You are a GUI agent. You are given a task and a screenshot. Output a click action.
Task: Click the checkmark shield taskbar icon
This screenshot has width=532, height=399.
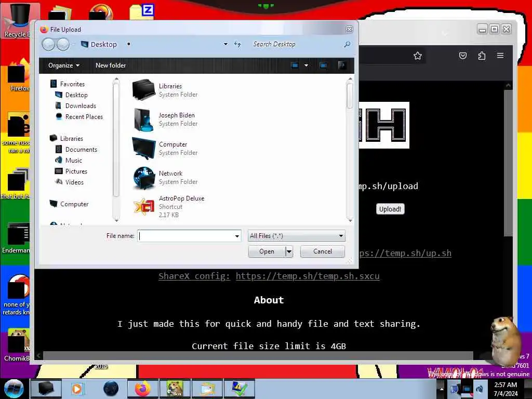pos(239,389)
